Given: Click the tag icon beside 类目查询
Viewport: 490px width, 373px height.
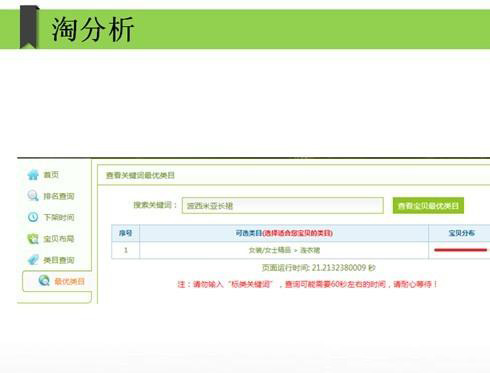Looking at the screenshot, I should [33, 260].
